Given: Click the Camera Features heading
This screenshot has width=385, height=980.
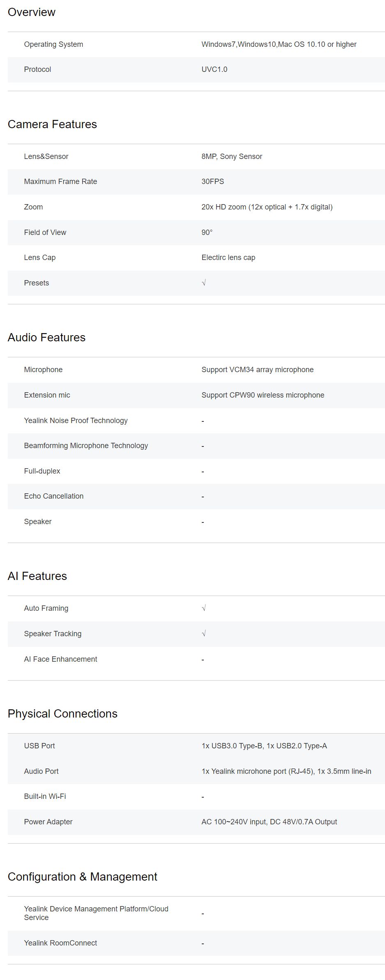Looking at the screenshot, I should 52,124.
